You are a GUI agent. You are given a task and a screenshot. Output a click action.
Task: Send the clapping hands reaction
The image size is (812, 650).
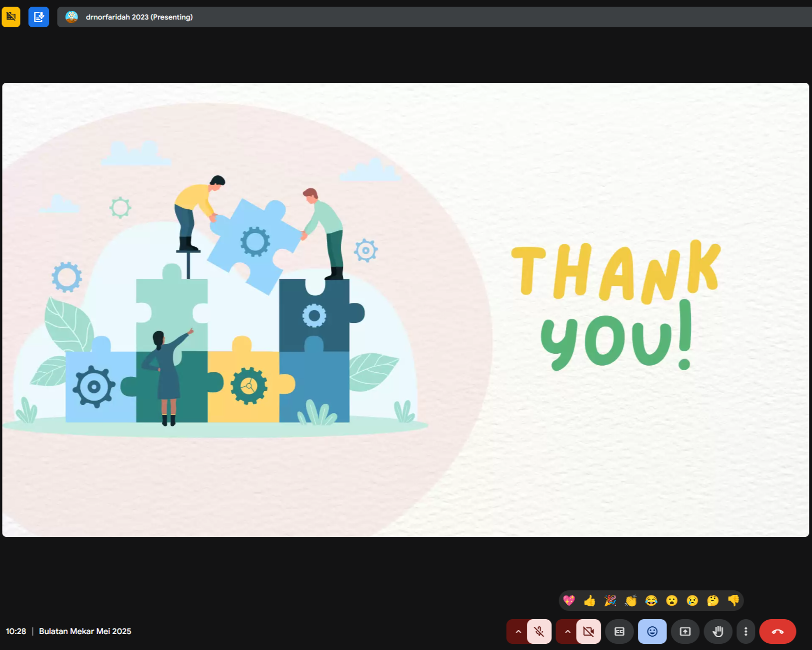(631, 601)
